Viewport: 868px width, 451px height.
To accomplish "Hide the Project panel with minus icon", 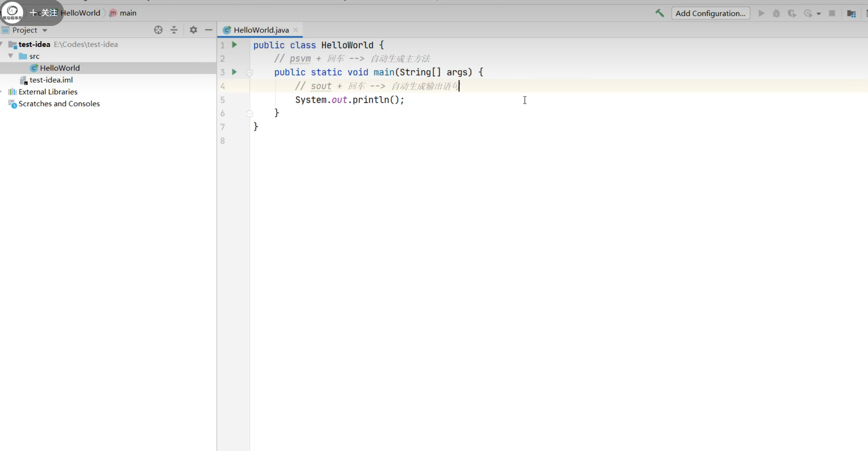I will pyautogui.click(x=209, y=30).
